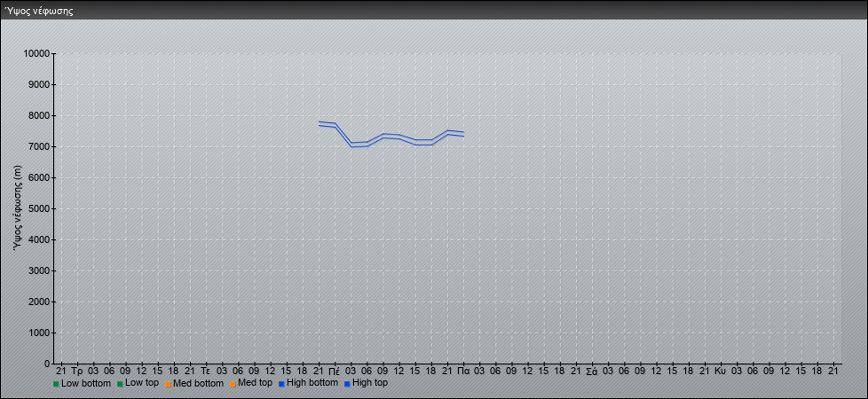Click the 'Τρ' day label on x-axis
868x399 pixels.
[77, 371]
